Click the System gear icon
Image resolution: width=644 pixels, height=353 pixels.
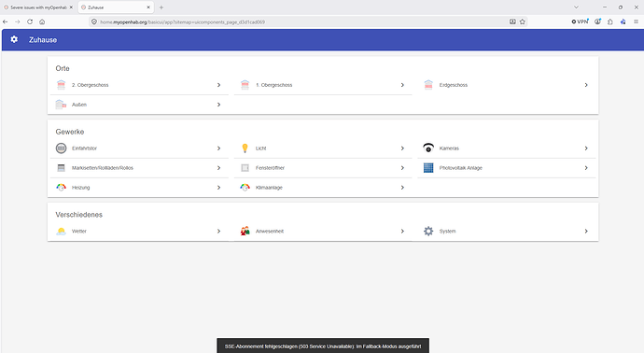point(428,231)
